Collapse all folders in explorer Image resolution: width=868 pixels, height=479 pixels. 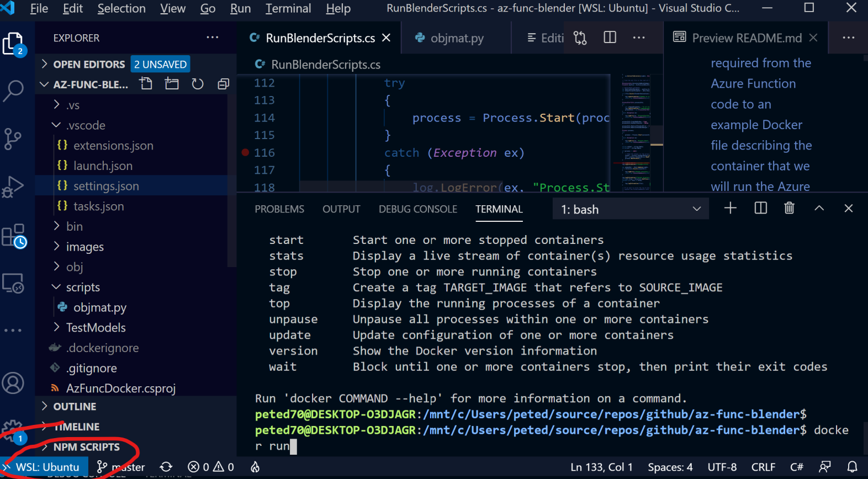coord(224,84)
